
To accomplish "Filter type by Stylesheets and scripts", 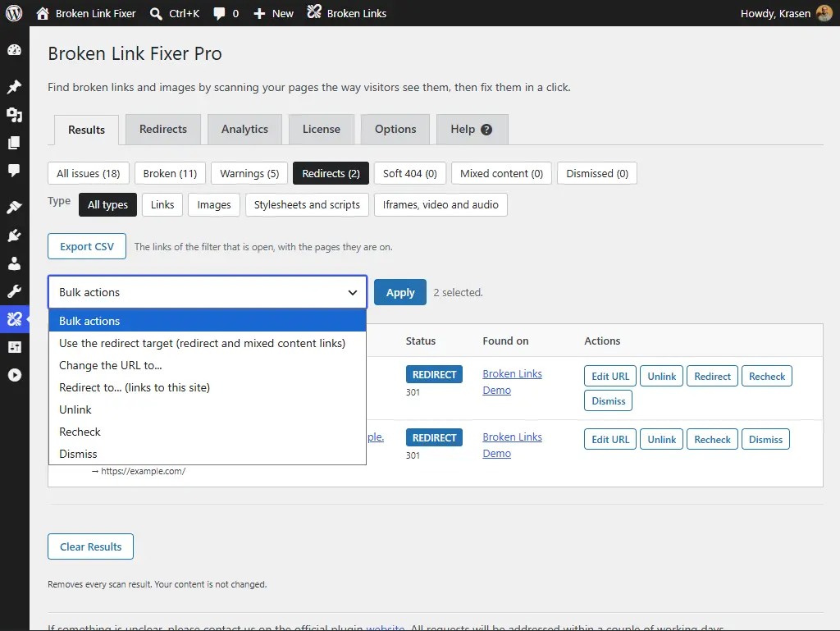I will pos(307,204).
